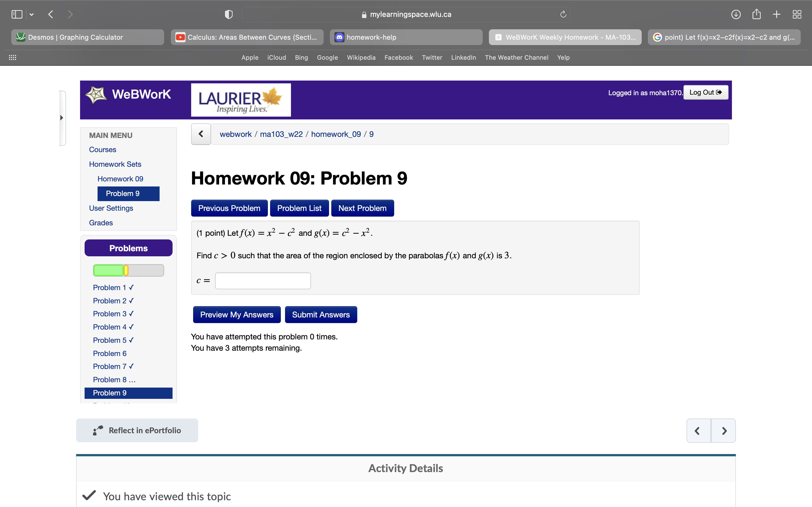Click the Safari sidebar toggle icon
The height and width of the screenshot is (507, 812).
click(x=17, y=14)
